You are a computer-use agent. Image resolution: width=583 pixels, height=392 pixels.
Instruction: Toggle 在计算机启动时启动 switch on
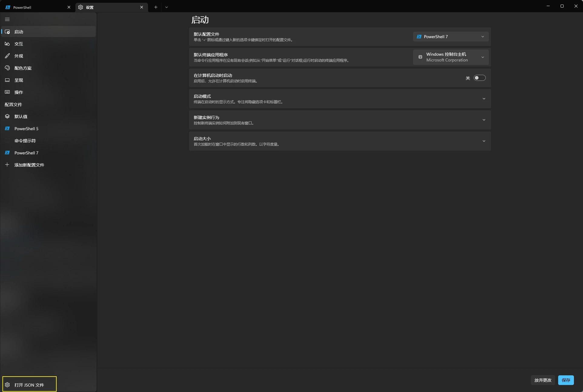tap(479, 78)
